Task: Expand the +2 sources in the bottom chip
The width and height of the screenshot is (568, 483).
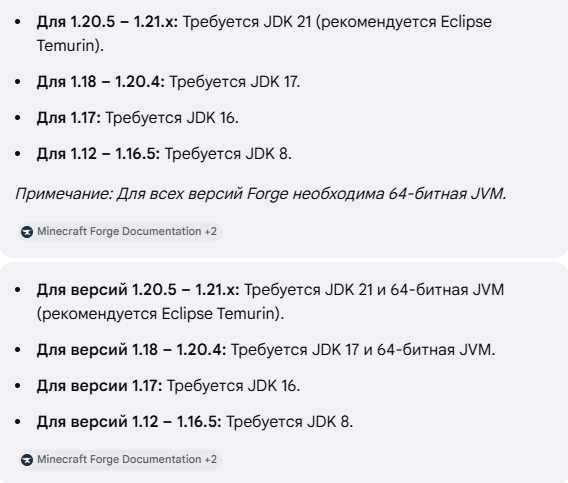Action: [210, 459]
